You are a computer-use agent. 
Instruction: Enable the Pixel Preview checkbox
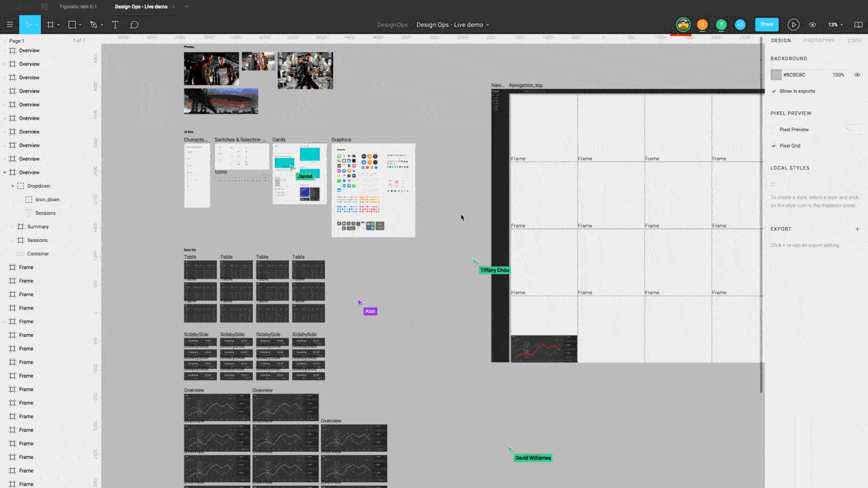click(774, 129)
